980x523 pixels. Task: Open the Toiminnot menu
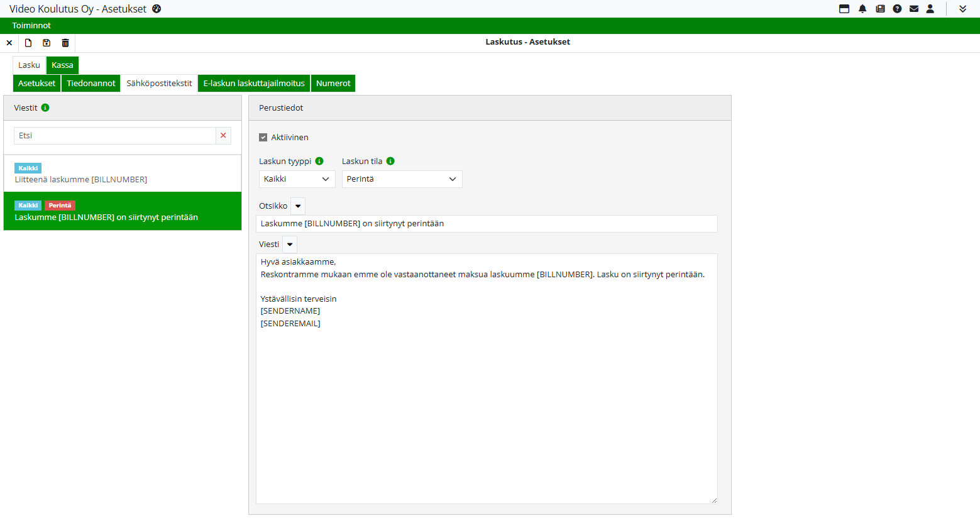31,26
